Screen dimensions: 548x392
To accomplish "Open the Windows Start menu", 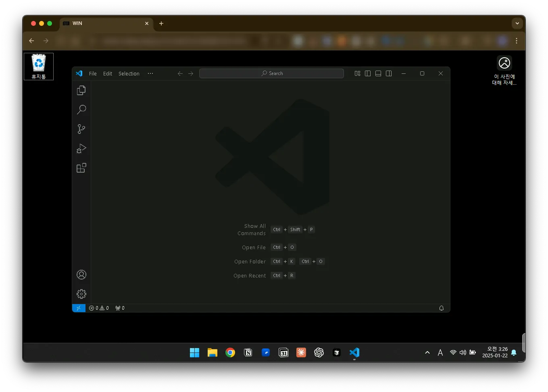I will point(194,353).
